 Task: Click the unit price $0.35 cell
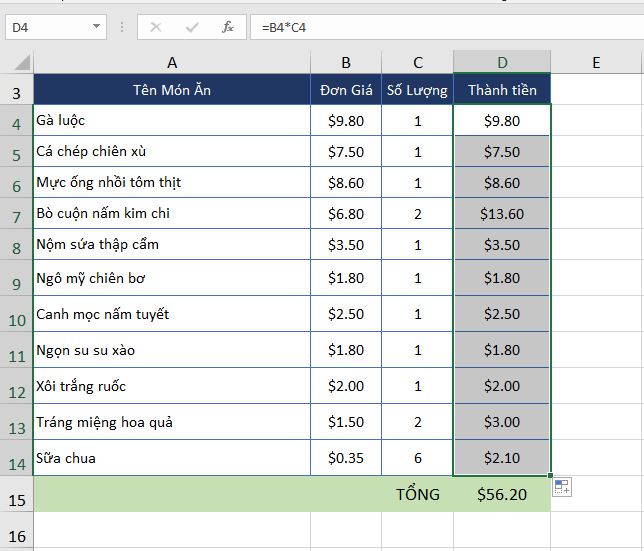(x=346, y=458)
